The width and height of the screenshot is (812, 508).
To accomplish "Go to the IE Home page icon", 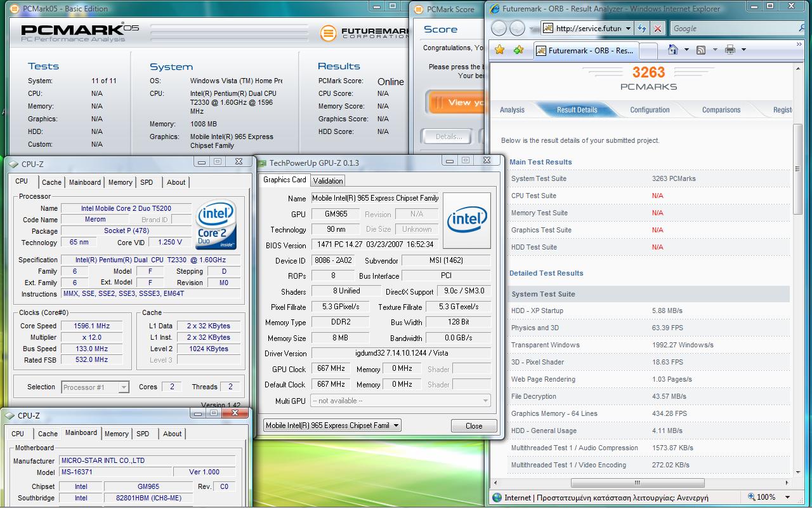I will tap(673, 50).
